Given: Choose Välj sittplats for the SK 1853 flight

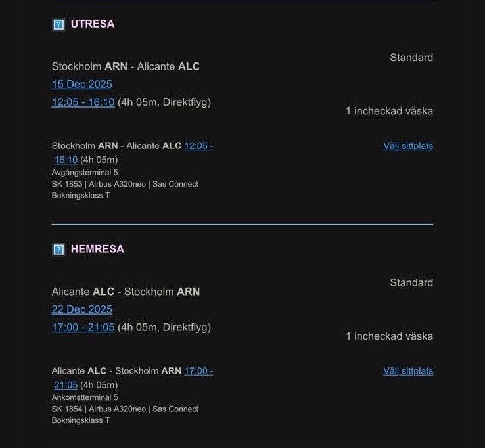Looking at the screenshot, I should point(408,146).
